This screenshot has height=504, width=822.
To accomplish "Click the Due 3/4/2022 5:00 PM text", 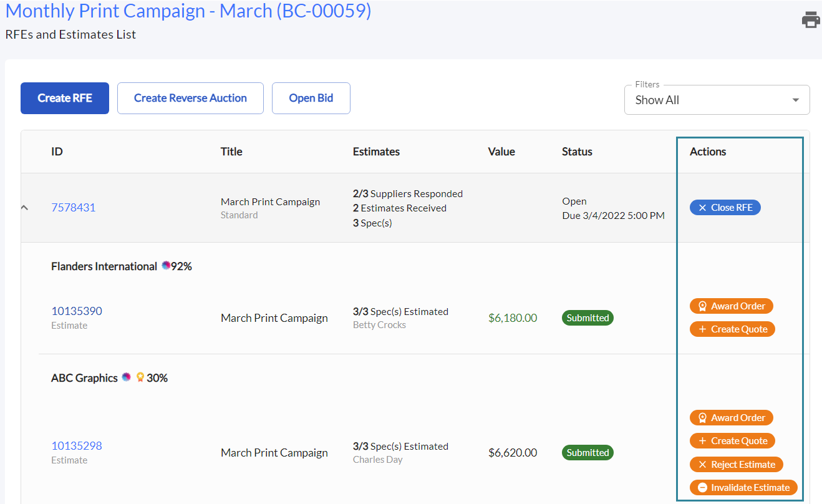I will click(x=613, y=215).
